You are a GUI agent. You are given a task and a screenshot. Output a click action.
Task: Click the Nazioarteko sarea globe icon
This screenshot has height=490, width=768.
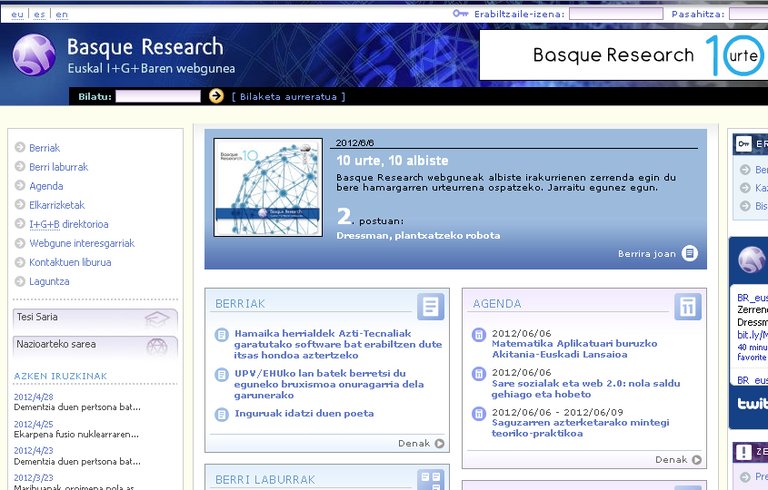pos(156,346)
